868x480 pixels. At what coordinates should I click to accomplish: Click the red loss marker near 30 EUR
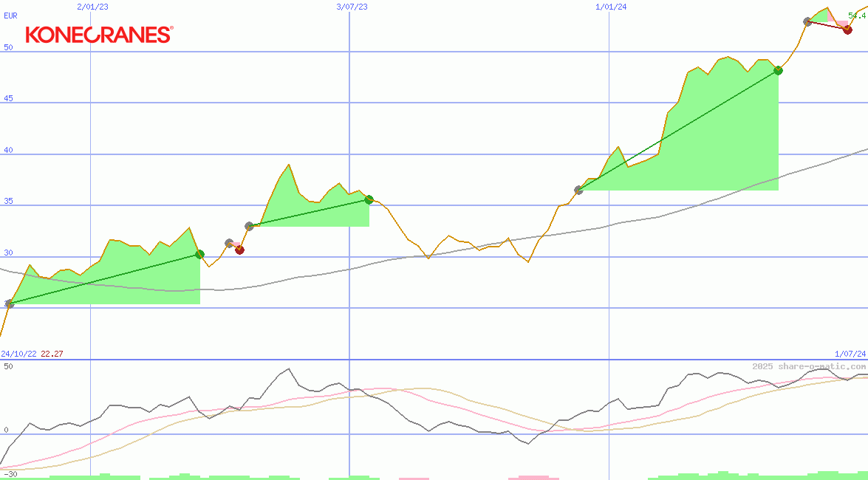point(239,250)
